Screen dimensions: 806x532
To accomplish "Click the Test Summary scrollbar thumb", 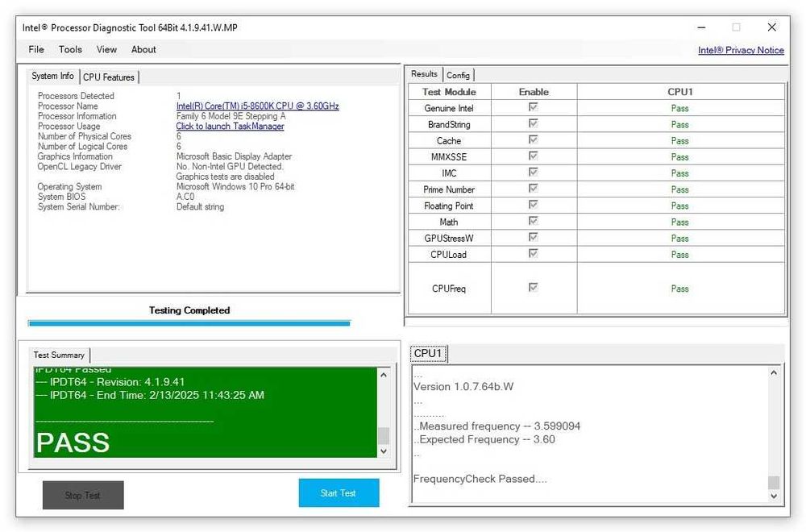I will click(x=384, y=436).
